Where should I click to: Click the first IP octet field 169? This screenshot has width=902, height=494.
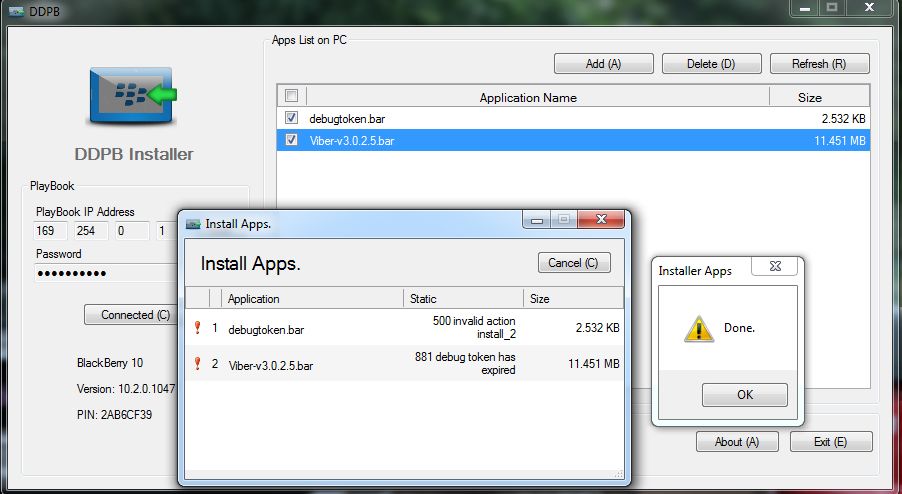[x=50, y=231]
